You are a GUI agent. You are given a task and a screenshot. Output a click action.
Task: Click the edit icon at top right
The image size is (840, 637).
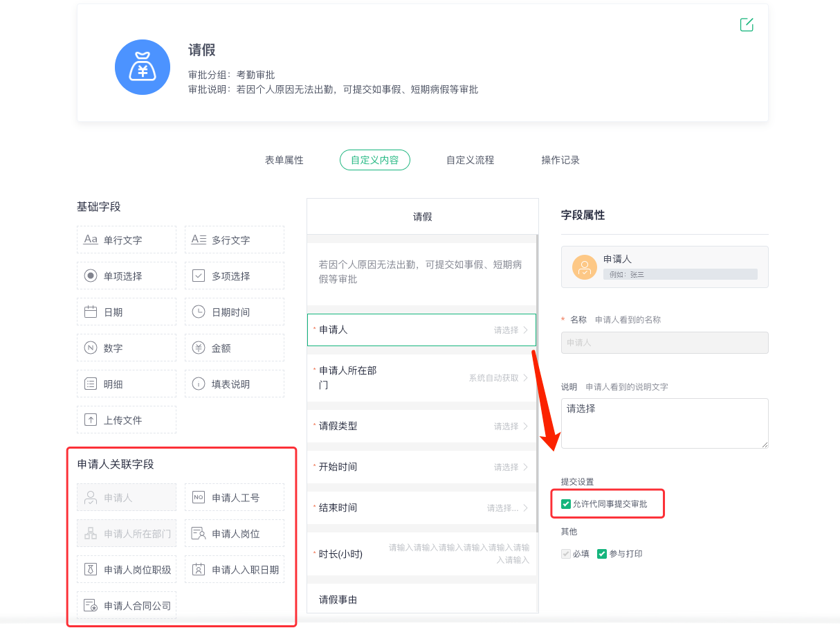(x=747, y=25)
